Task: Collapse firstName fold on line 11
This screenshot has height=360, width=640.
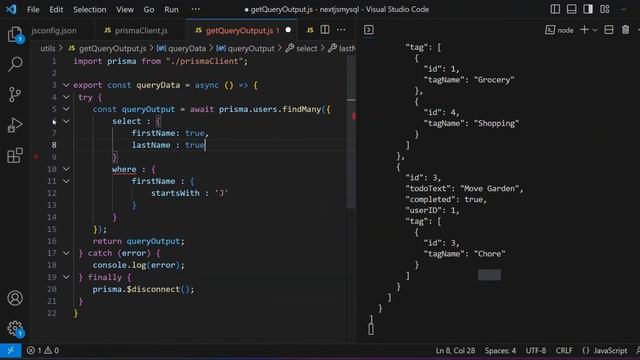Action: tap(66, 181)
